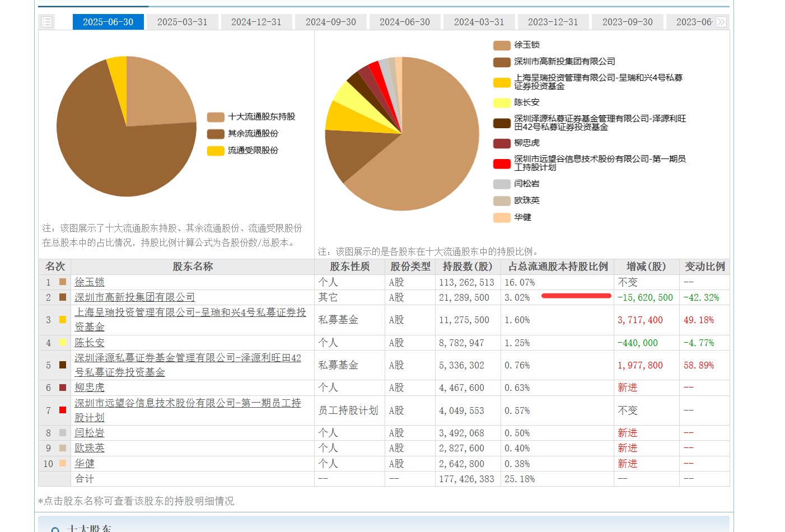The width and height of the screenshot is (785, 532).
Task: Click legend swatch for 徐玉锁 in right chart
Action: (502, 45)
